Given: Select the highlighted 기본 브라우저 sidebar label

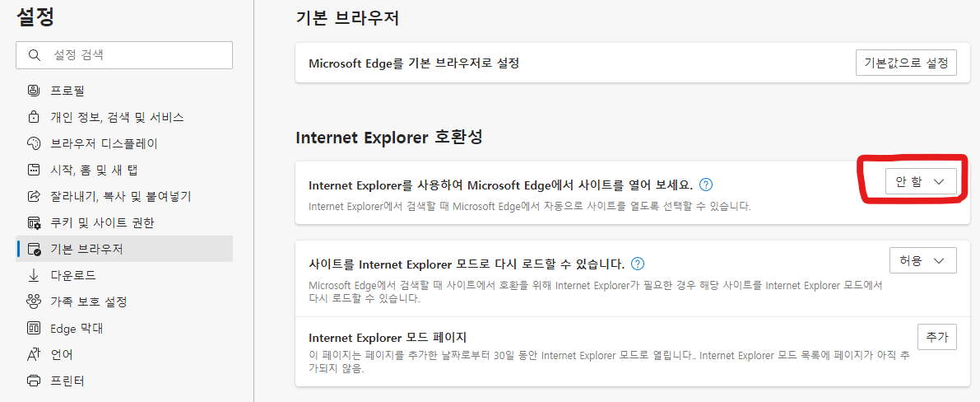Looking at the screenshot, I should tap(87, 250).
